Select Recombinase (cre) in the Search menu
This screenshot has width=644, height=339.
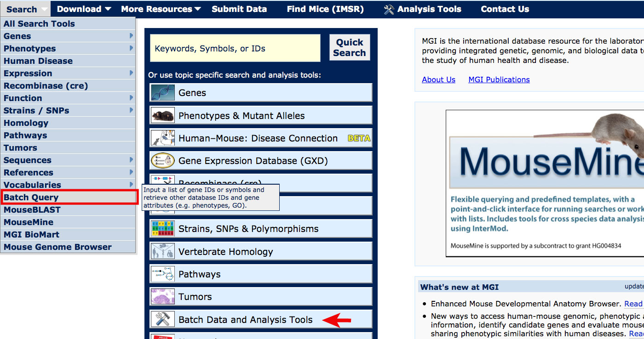(x=68, y=86)
